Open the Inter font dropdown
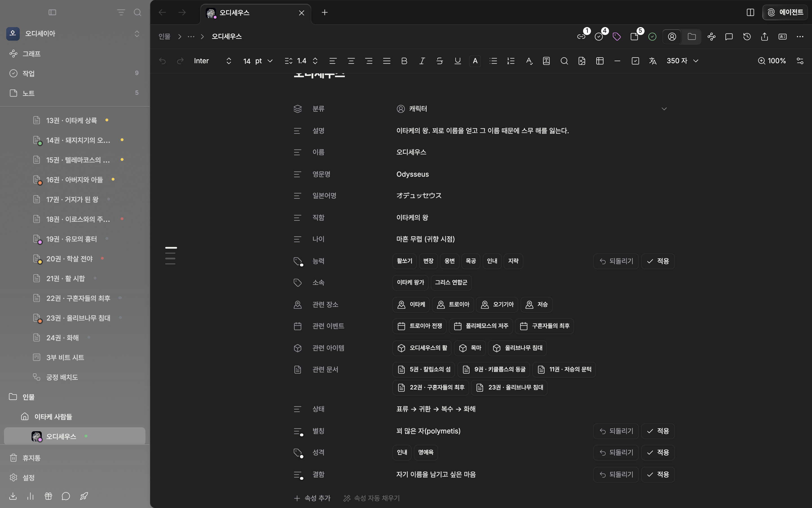The image size is (812, 508). click(x=213, y=61)
